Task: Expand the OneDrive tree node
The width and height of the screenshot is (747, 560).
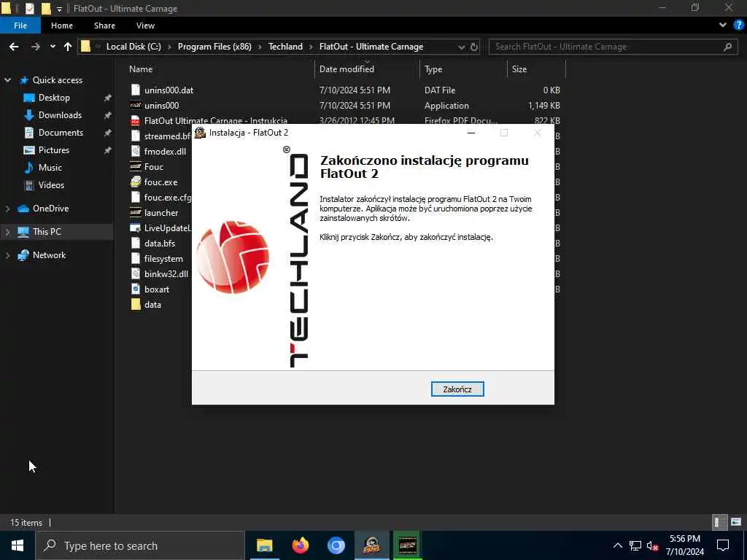Action: point(7,209)
